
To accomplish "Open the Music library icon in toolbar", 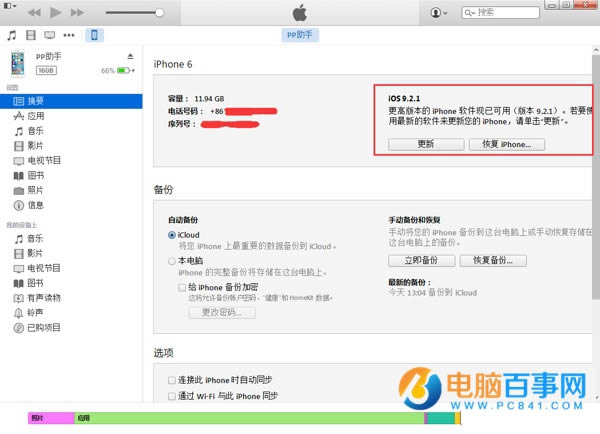I will click(11, 36).
